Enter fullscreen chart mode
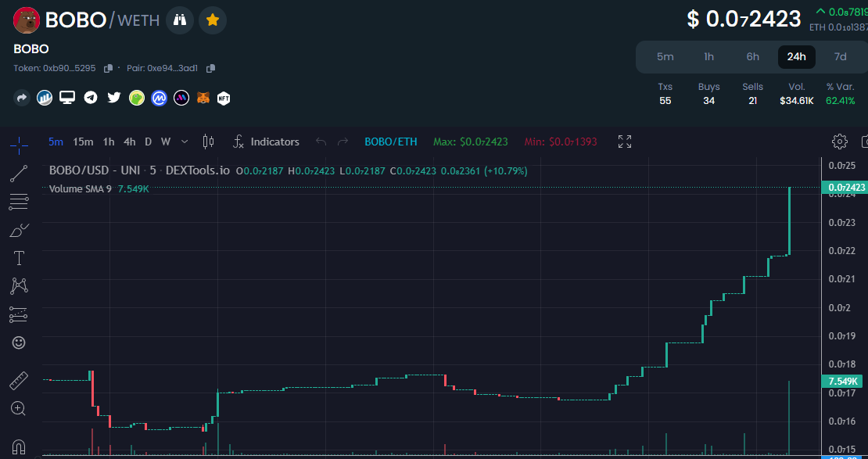 click(625, 142)
